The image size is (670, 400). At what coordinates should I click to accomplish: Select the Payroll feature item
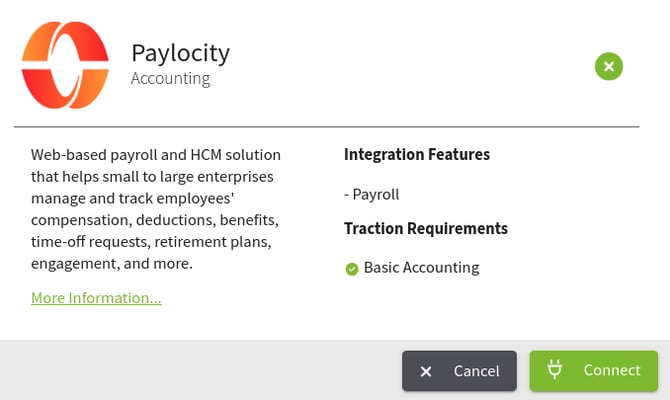(x=371, y=194)
